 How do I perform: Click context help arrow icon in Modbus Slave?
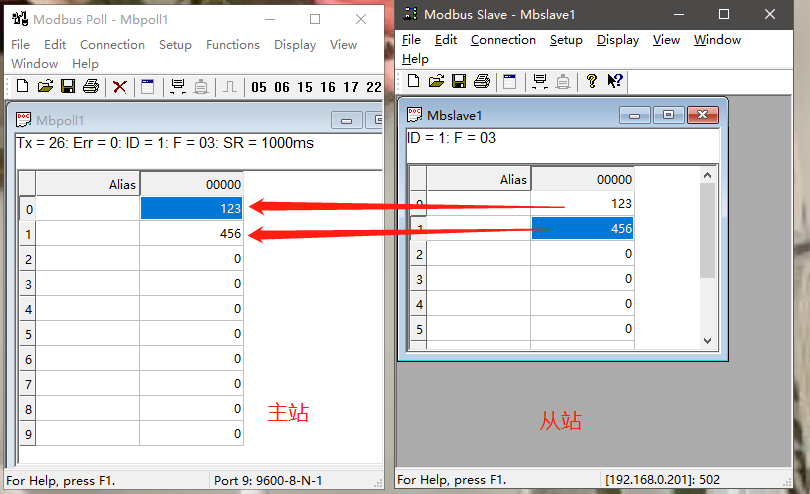tap(615, 81)
